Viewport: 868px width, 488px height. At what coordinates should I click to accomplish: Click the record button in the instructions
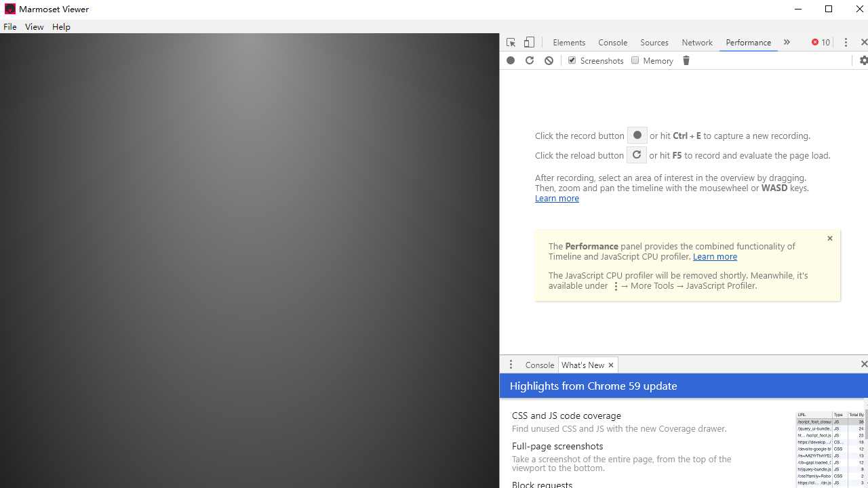click(x=637, y=136)
